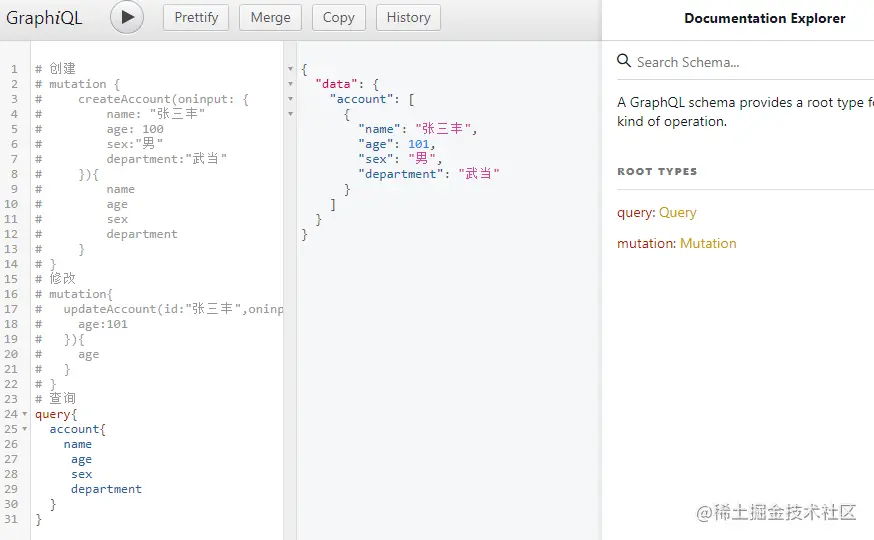
Task: Click the "data" key in results
Action: click(336, 84)
